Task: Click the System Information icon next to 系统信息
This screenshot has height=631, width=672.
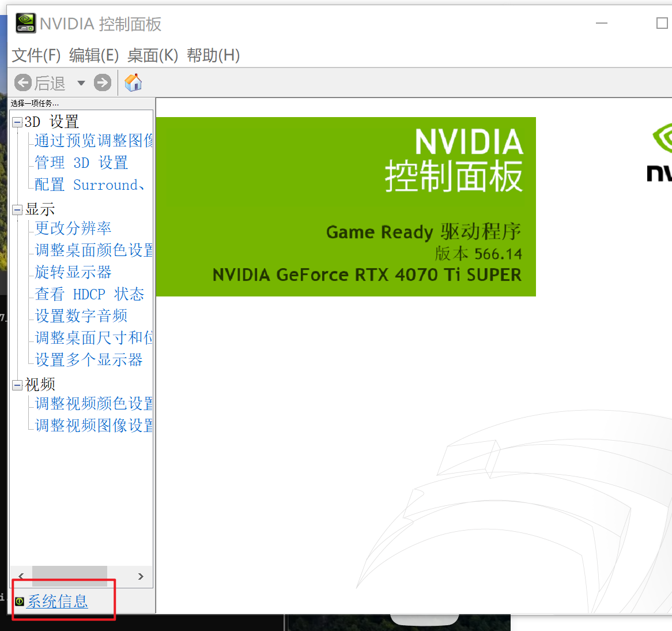Action: pos(20,602)
